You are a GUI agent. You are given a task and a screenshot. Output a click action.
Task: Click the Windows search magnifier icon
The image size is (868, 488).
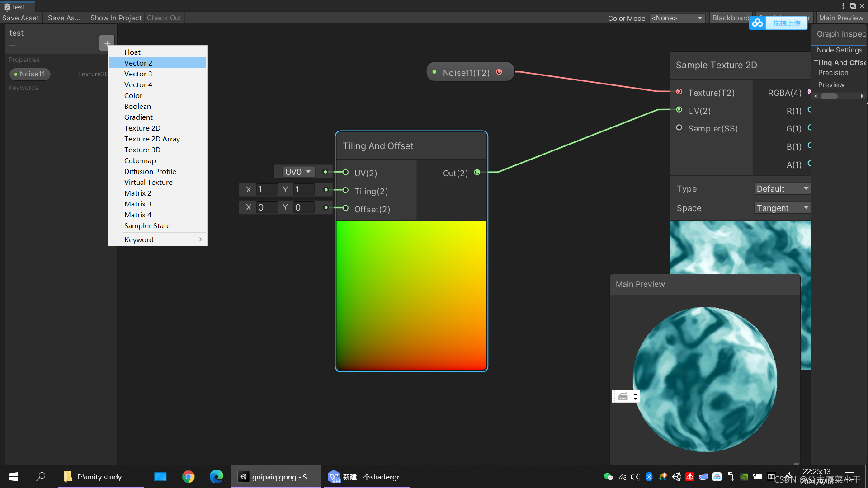point(41,477)
